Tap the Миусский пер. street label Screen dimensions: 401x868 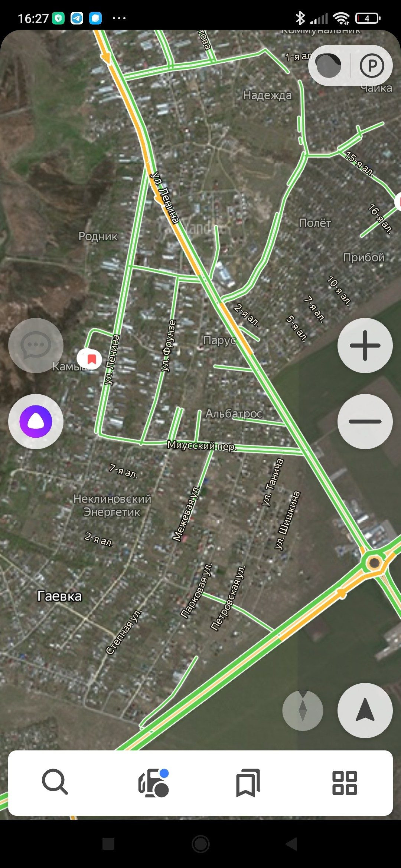pos(202,445)
